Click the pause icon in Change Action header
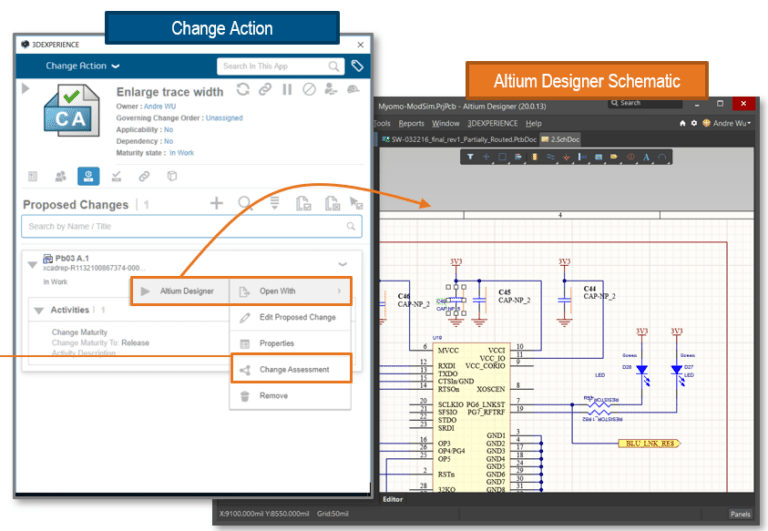 click(287, 90)
